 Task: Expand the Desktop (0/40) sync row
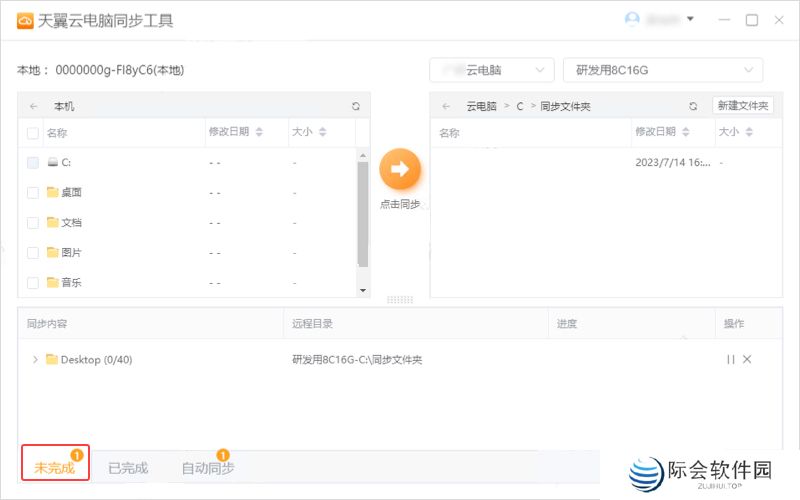[x=35, y=359]
